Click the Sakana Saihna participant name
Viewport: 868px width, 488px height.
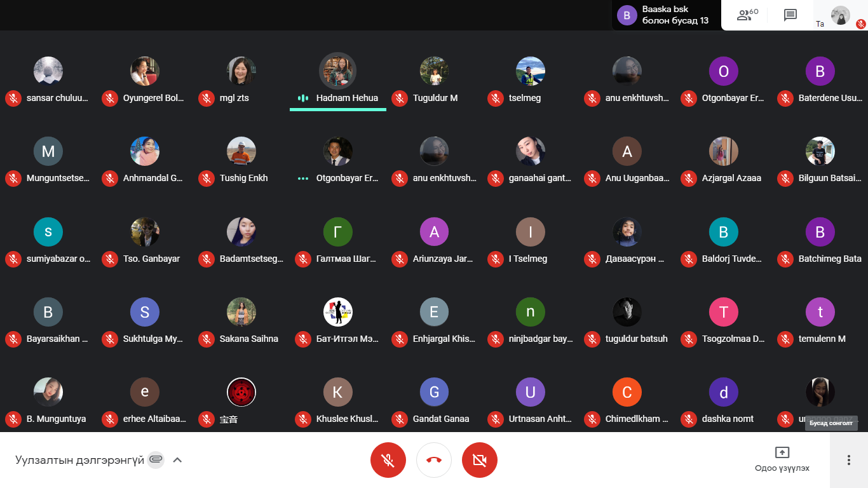(x=249, y=339)
